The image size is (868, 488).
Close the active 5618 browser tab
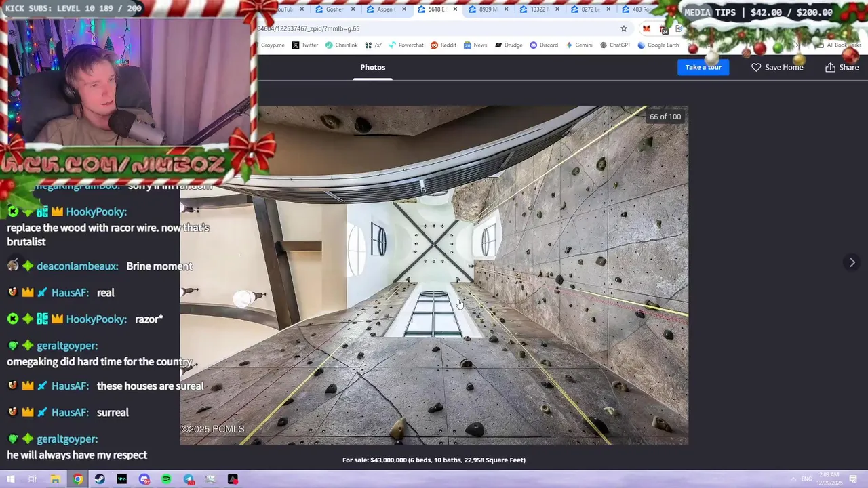[x=455, y=9]
